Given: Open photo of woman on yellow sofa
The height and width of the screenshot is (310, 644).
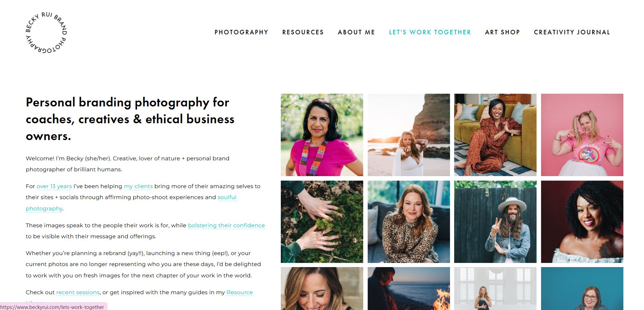Looking at the screenshot, I should (495, 135).
